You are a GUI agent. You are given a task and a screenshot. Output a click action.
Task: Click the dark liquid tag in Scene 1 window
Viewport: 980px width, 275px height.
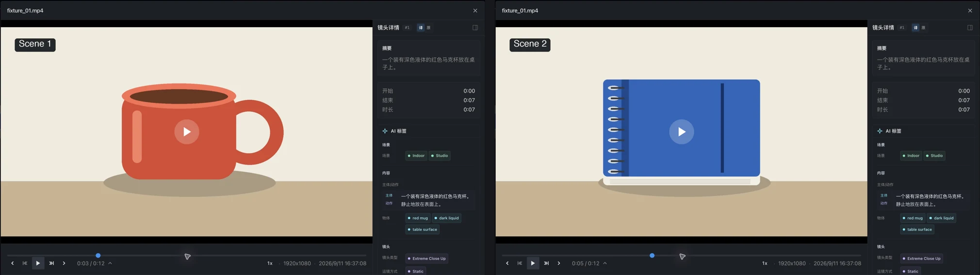446,218
